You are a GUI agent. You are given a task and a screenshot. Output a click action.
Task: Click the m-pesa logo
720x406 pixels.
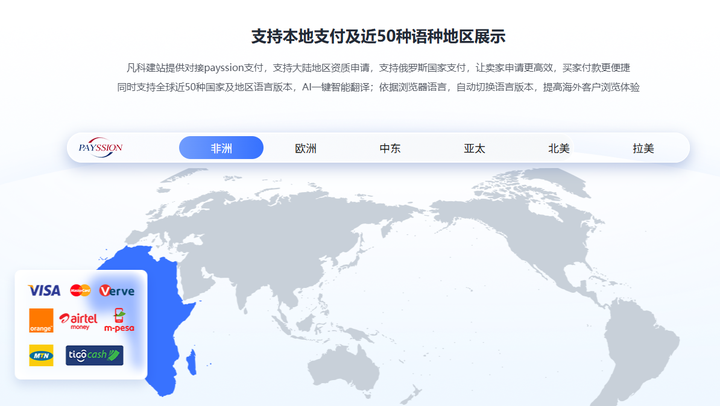119,320
